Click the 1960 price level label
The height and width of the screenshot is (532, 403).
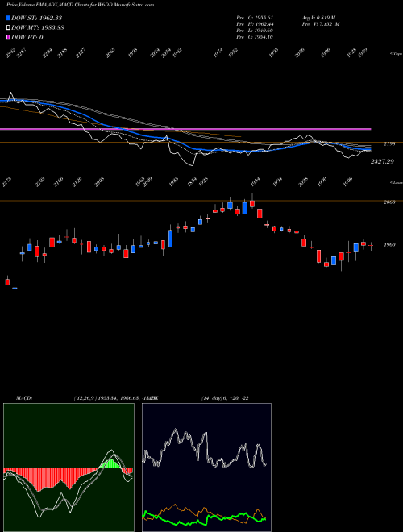tap(389, 244)
